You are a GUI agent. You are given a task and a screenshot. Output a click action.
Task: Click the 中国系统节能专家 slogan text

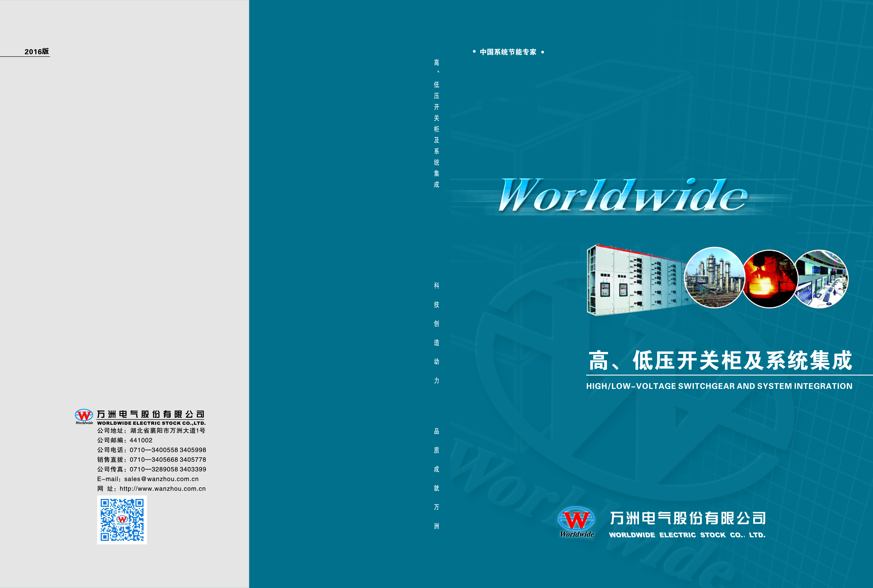tap(508, 52)
